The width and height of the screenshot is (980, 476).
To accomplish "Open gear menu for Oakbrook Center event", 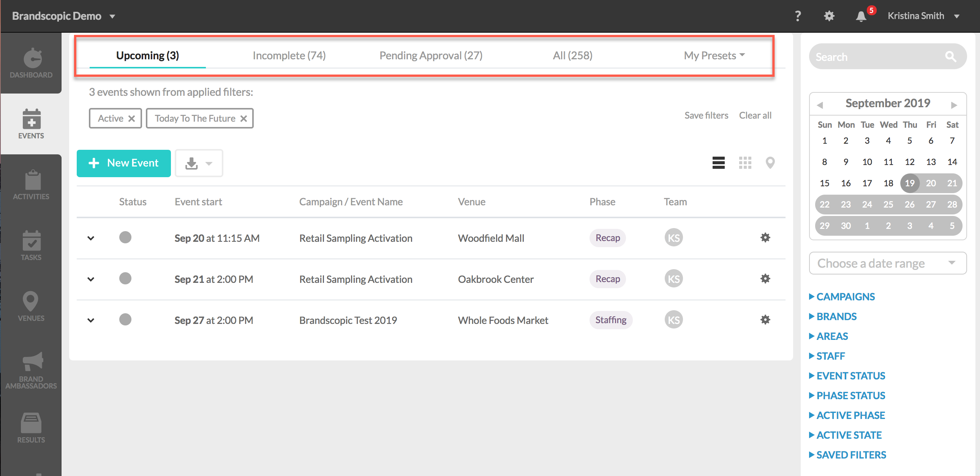I will 765,279.
